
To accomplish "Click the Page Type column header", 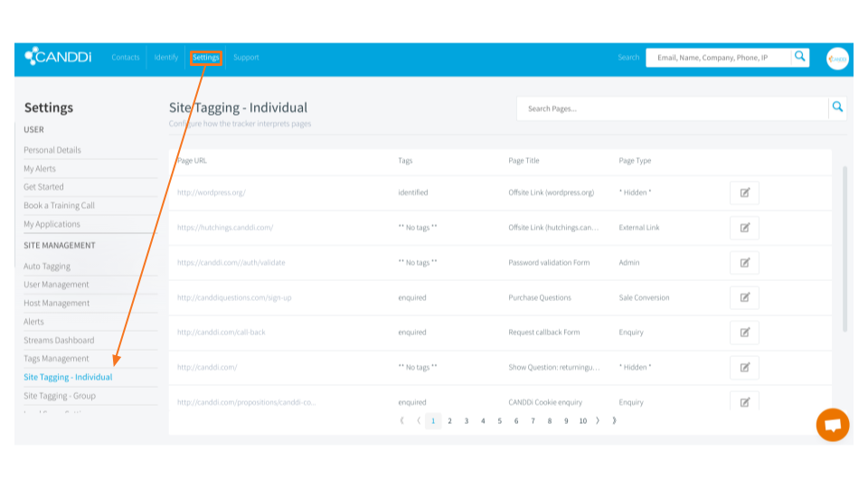I will [635, 161].
